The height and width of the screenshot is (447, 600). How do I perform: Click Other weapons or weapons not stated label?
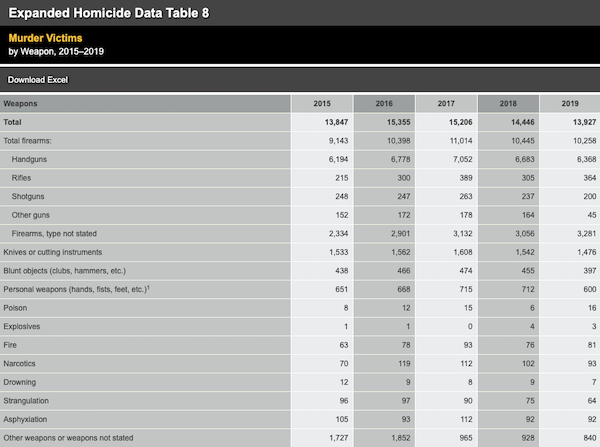(x=68, y=438)
